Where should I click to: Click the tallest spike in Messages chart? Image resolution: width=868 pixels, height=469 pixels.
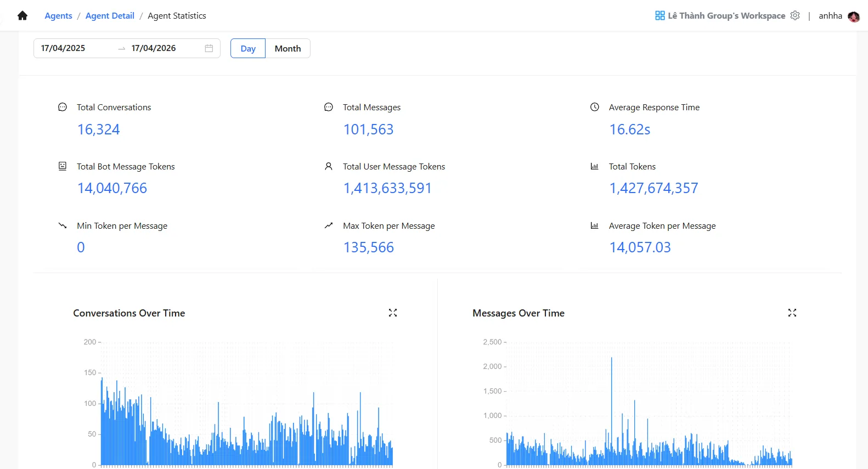tap(612, 411)
